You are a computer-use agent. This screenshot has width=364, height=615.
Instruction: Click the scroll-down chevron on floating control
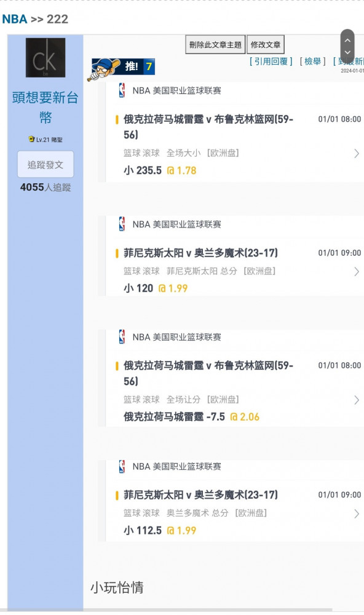click(x=347, y=52)
